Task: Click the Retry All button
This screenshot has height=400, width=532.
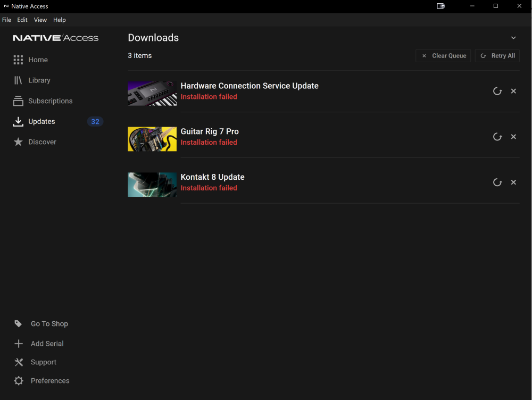Action: (x=497, y=56)
